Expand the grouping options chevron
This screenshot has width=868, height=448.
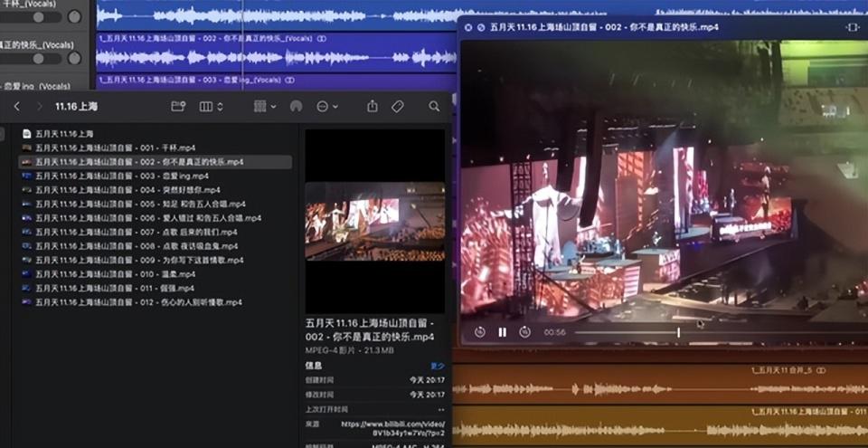click(x=273, y=107)
